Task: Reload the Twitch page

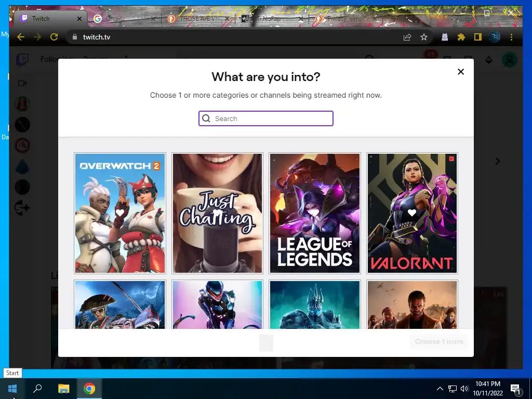Action: click(x=54, y=37)
